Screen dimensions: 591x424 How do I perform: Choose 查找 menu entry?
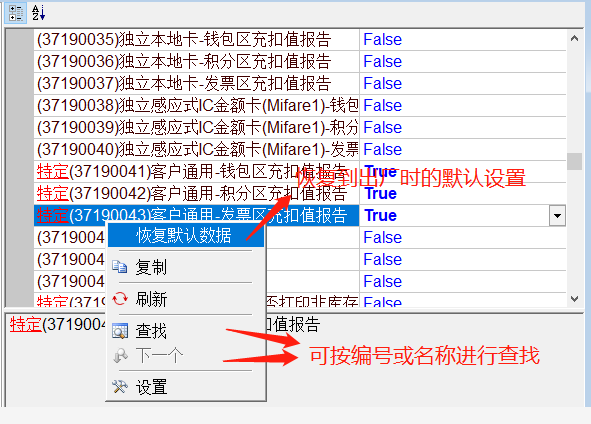[151, 331]
